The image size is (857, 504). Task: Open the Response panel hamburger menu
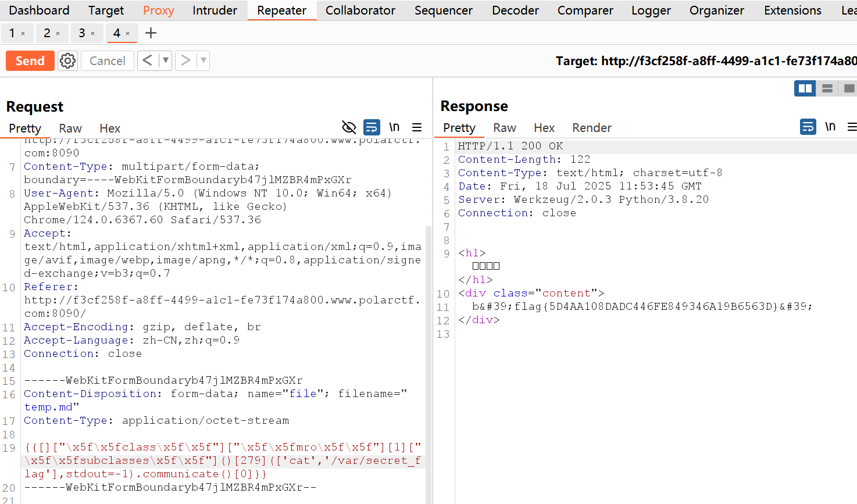pyautogui.click(x=852, y=126)
